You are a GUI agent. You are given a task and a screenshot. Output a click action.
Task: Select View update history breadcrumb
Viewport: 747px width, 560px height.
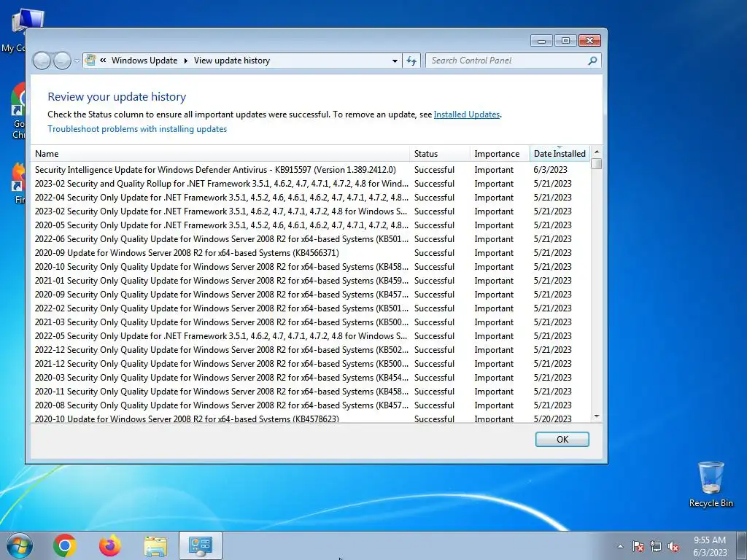click(x=232, y=61)
